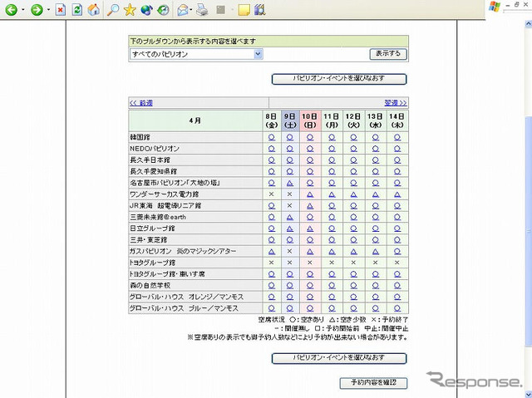Select 森の自然学校 circle for 12日 (火)
532x398 pixels.
[x=353, y=286]
